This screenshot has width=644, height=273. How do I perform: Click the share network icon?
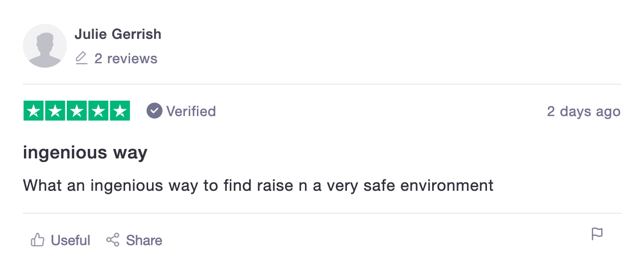[x=113, y=240]
